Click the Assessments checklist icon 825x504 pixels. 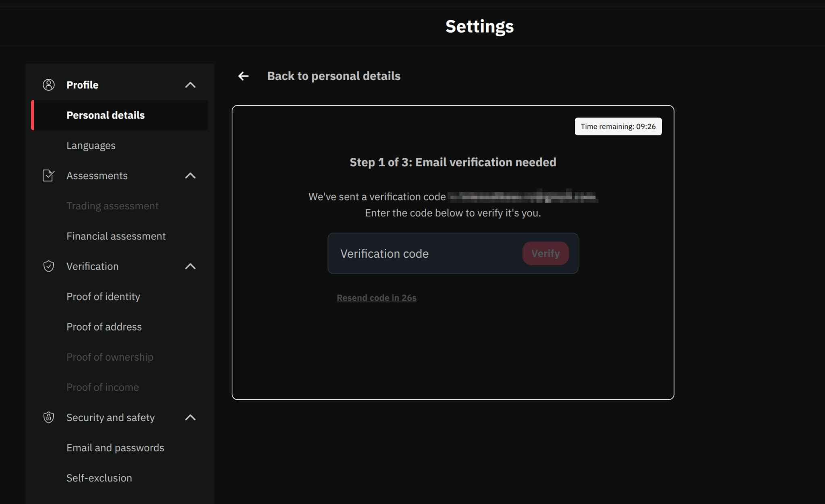click(48, 176)
